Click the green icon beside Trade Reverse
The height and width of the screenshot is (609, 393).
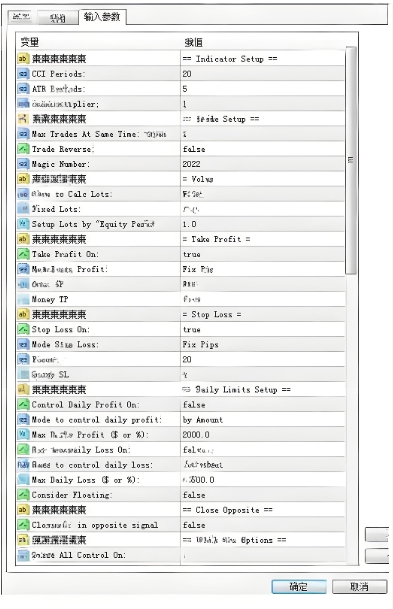23,149
